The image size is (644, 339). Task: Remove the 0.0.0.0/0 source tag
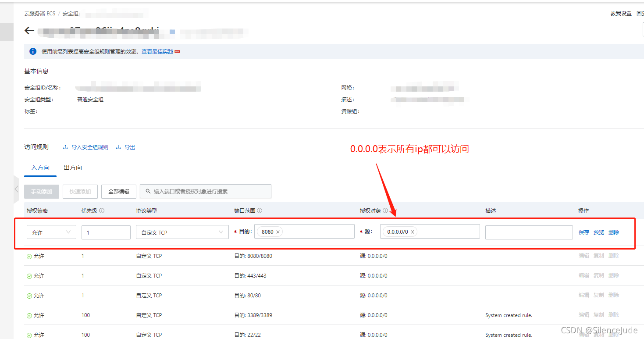click(412, 232)
